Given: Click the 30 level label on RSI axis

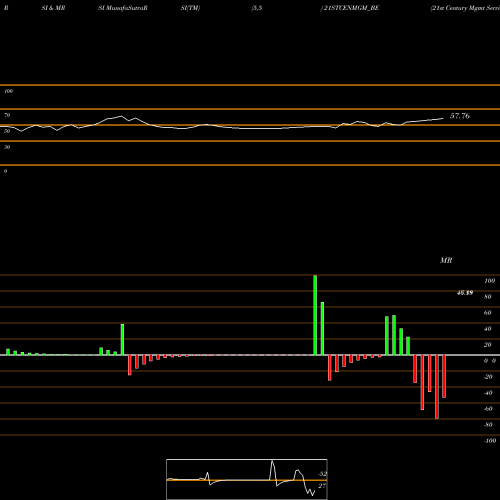Looking at the screenshot, I should [x=7, y=147].
